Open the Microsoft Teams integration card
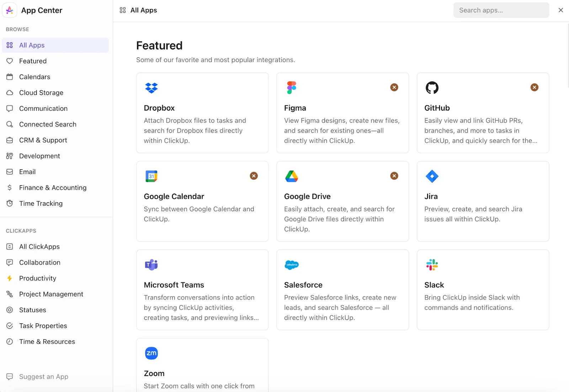The width and height of the screenshot is (569, 392). click(202, 290)
